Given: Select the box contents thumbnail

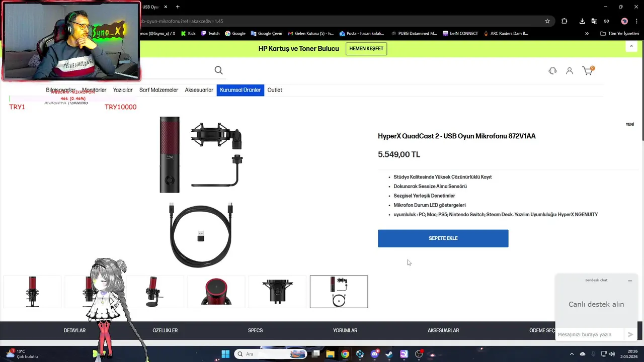Looking at the screenshot, I should tap(339, 292).
